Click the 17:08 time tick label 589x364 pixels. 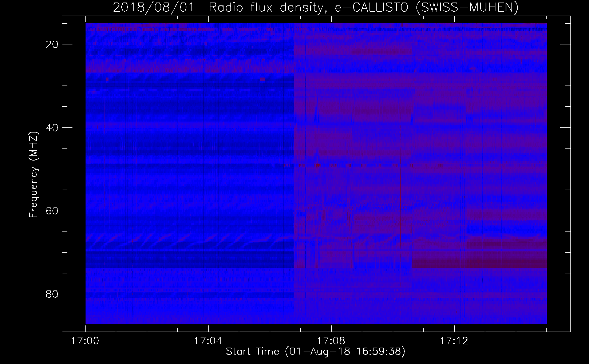(331, 341)
